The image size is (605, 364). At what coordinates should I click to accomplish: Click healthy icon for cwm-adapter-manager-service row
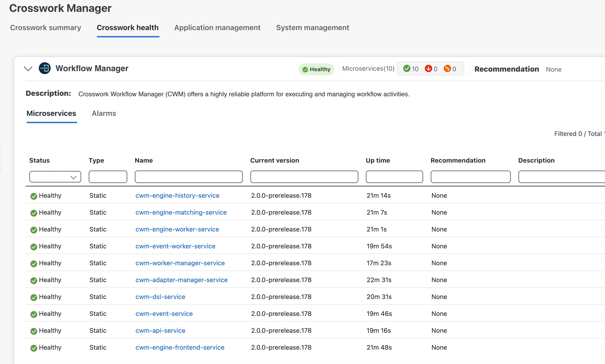(x=34, y=280)
